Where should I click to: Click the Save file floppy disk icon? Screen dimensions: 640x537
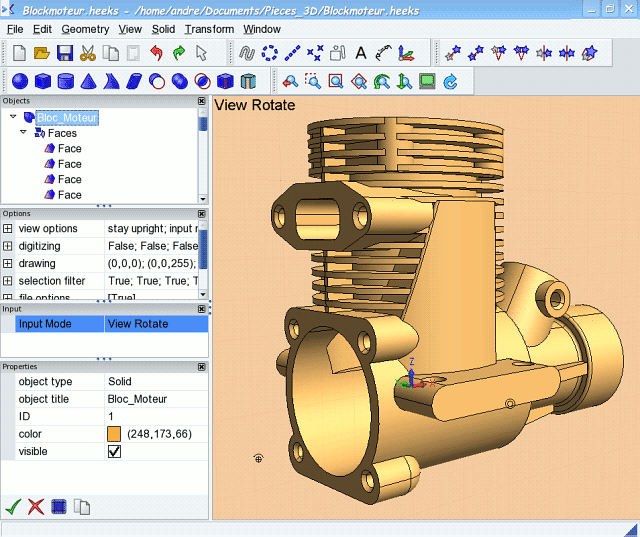(65, 53)
